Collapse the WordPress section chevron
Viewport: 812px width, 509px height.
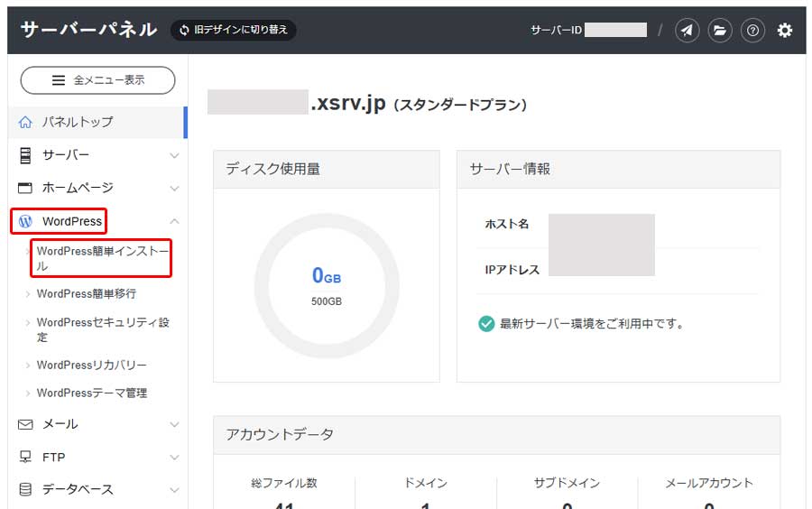(174, 221)
